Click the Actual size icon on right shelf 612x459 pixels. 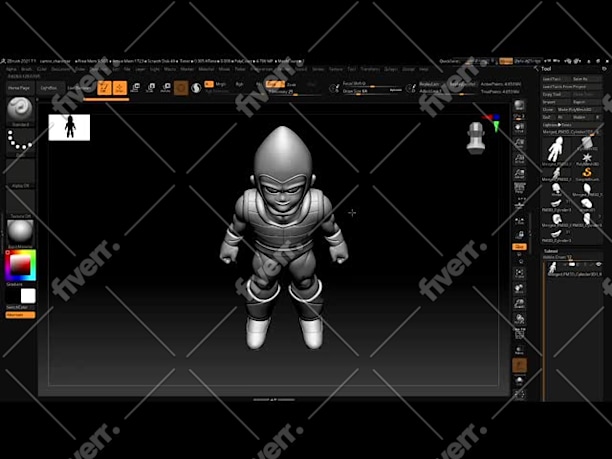(x=519, y=158)
